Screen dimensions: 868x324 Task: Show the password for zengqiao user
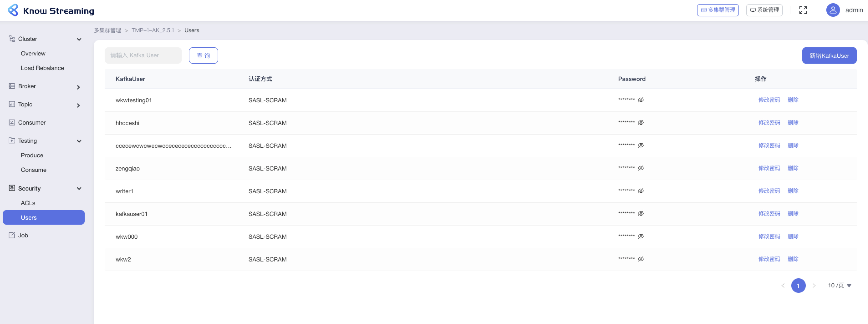point(641,168)
